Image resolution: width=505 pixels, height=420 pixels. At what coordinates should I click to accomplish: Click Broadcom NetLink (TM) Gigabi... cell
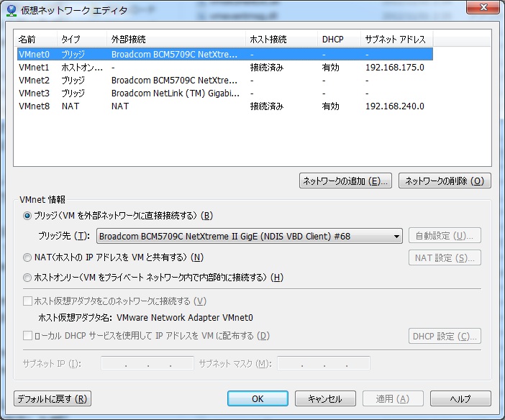click(x=176, y=93)
